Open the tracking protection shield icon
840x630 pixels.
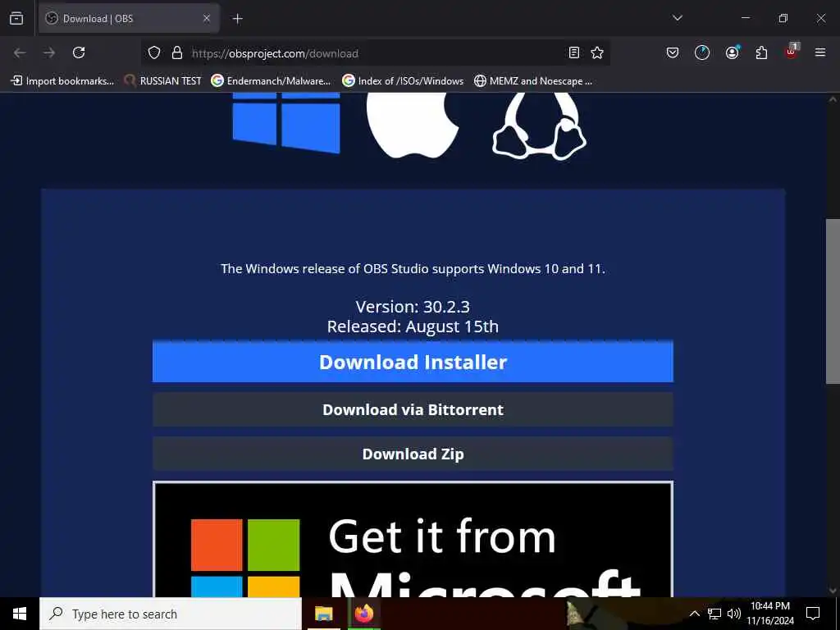154,52
